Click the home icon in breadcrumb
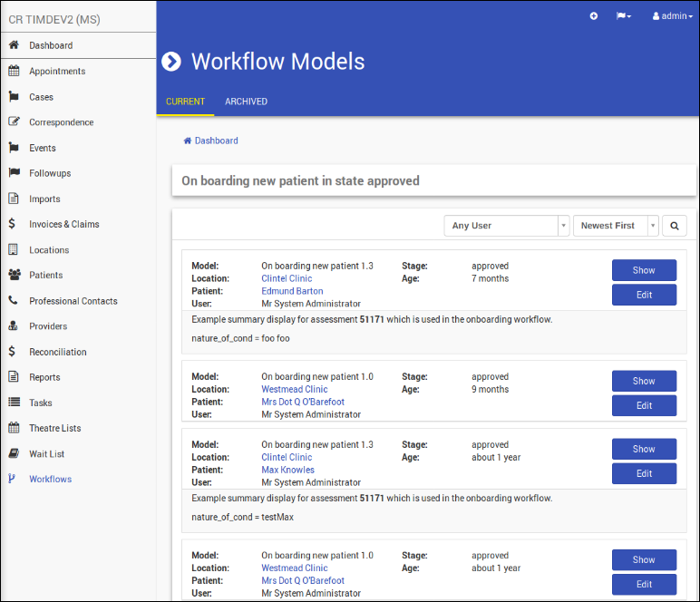Screen dimensions: 700x602 click(188, 141)
